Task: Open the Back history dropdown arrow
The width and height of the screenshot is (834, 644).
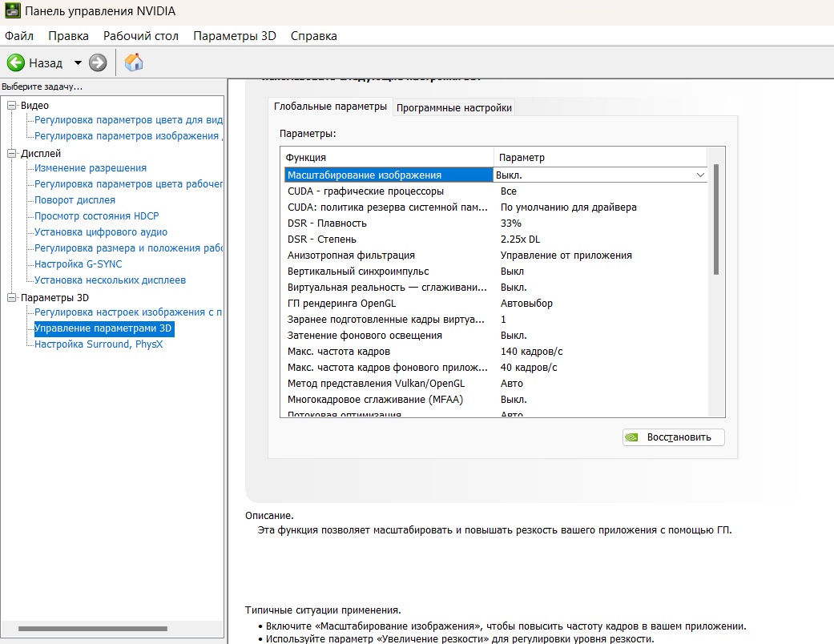Action: pyautogui.click(x=78, y=62)
